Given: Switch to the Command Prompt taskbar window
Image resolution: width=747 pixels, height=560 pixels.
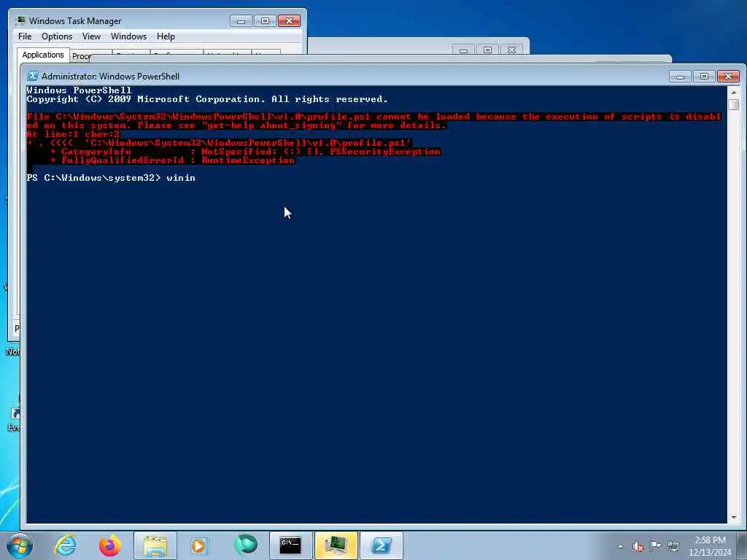Looking at the screenshot, I should (290, 545).
